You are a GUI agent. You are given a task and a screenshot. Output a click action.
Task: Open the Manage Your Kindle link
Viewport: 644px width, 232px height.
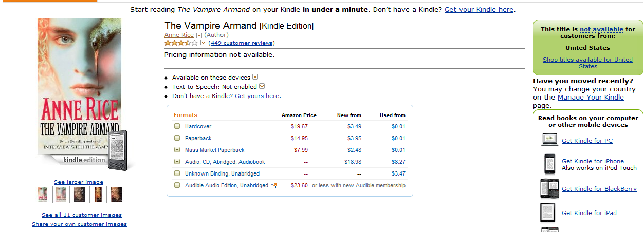click(x=591, y=97)
